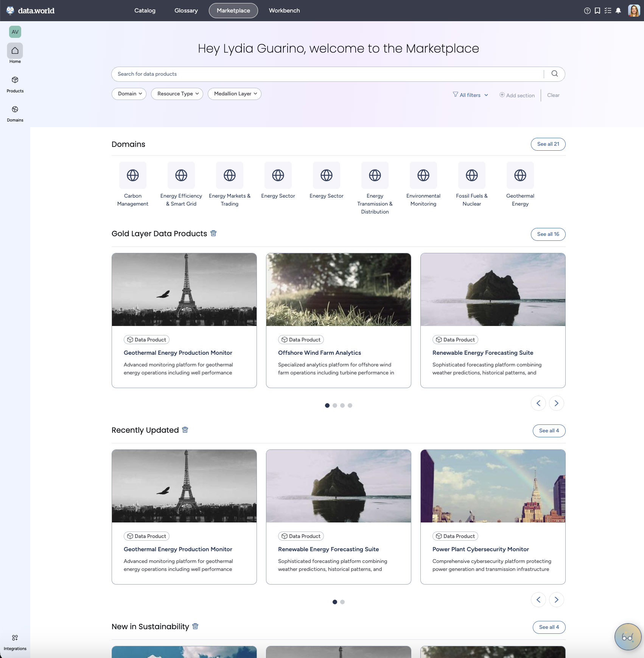Expand the Domain filter dropdown
The width and height of the screenshot is (644, 658).
pos(129,94)
